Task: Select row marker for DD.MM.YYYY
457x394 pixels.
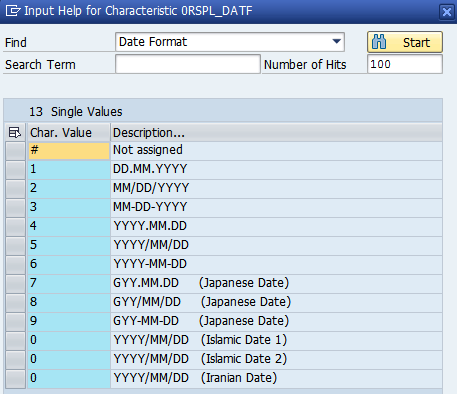Action: [15, 170]
